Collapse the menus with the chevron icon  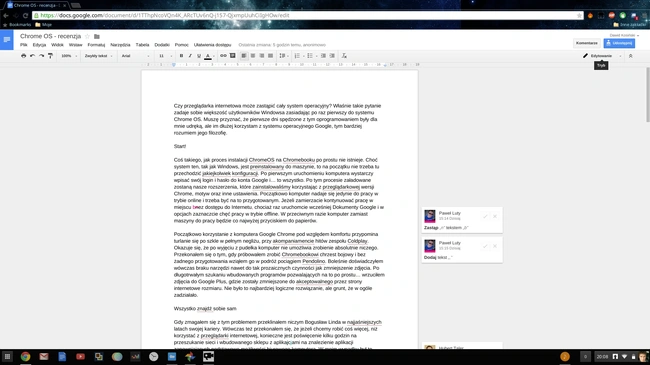631,56
